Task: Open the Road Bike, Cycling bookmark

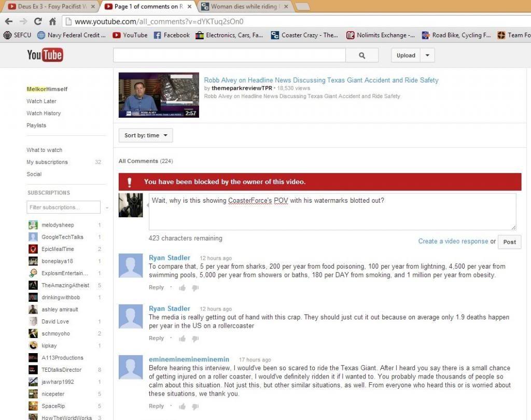Action: 456,35
